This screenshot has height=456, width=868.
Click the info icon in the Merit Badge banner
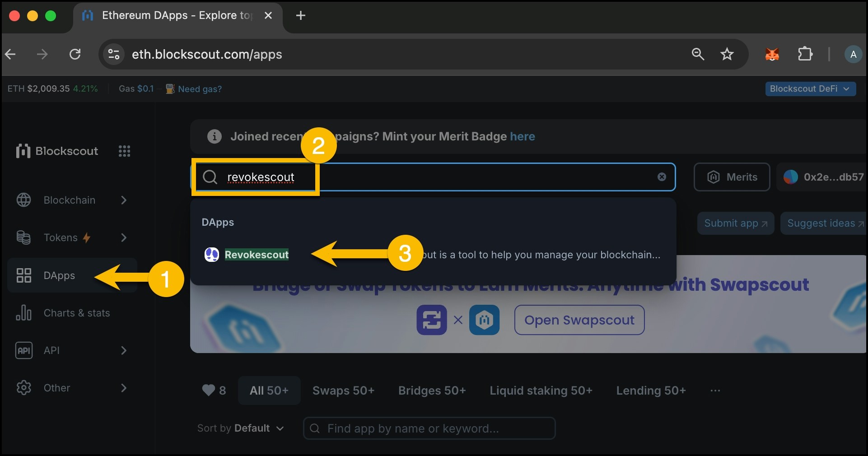(215, 136)
